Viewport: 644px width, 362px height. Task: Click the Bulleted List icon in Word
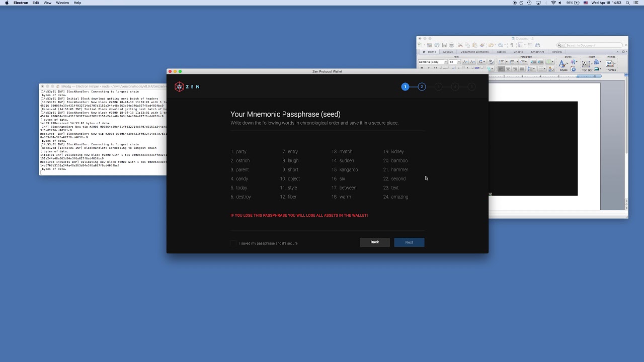pyautogui.click(x=501, y=62)
